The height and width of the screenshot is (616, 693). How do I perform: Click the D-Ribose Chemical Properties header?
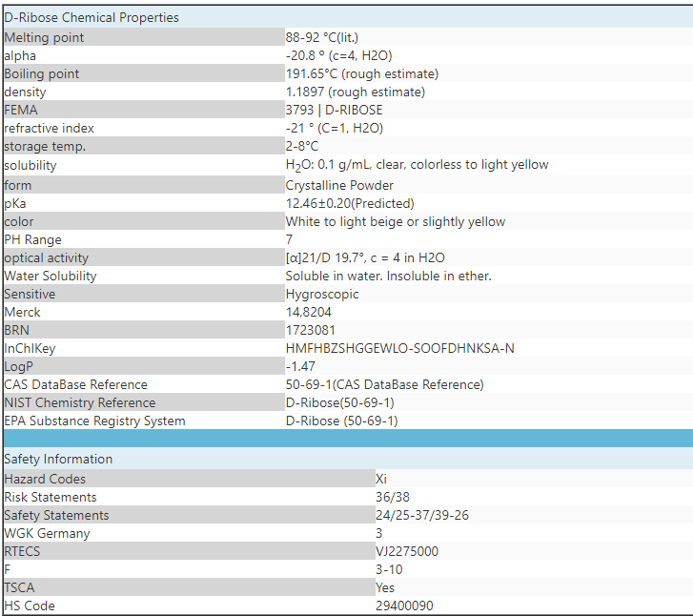coord(92,18)
